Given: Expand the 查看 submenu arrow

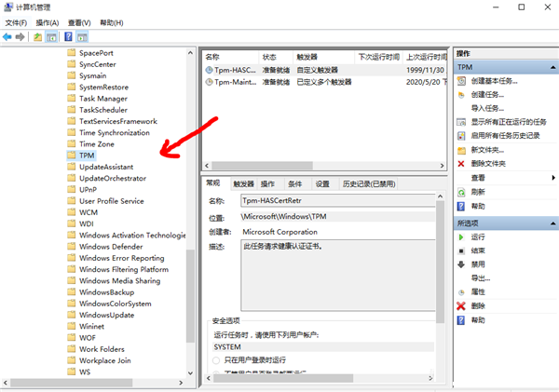Looking at the screenshot, I should [551, 178].
